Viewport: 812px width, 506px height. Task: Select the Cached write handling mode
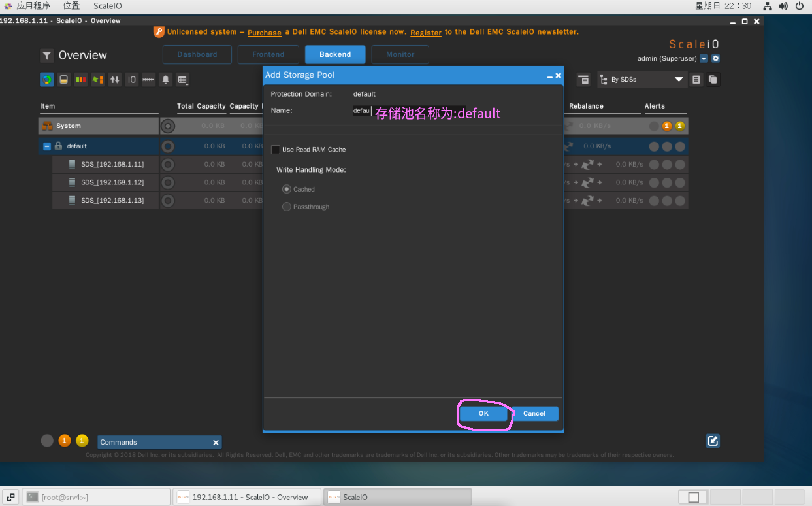click(286, 189)
